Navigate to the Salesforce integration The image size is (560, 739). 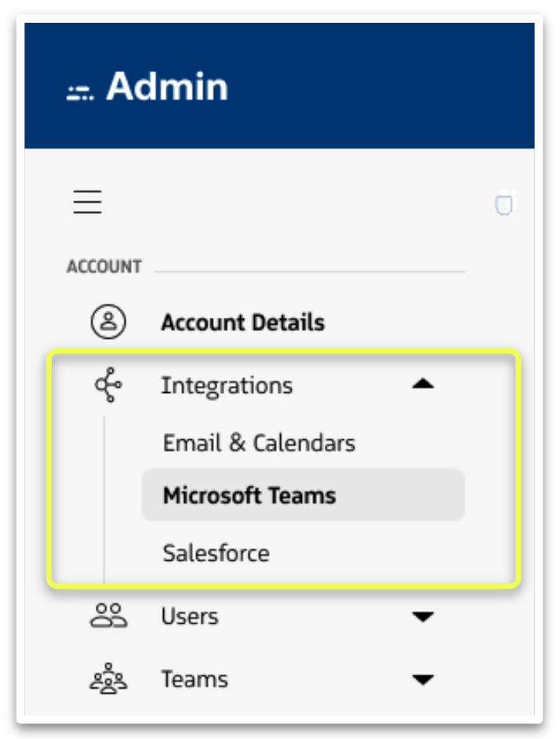(216, 553)
